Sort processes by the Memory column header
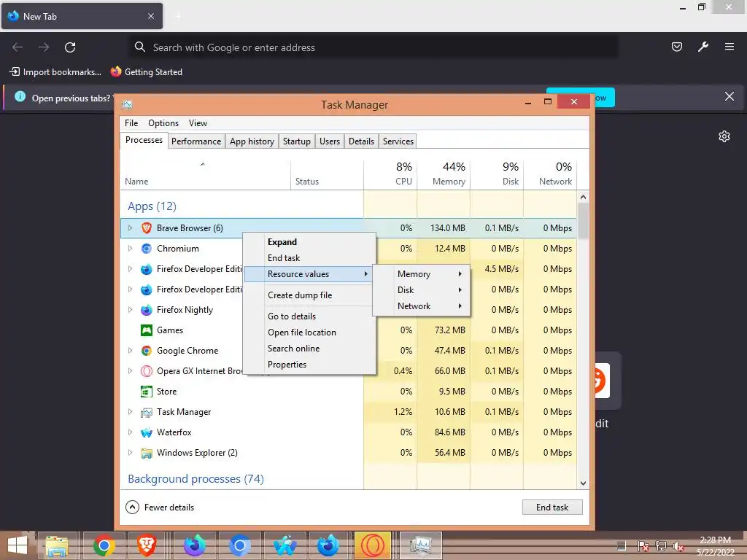Screen dimensions: 747x560 point(444,174)
